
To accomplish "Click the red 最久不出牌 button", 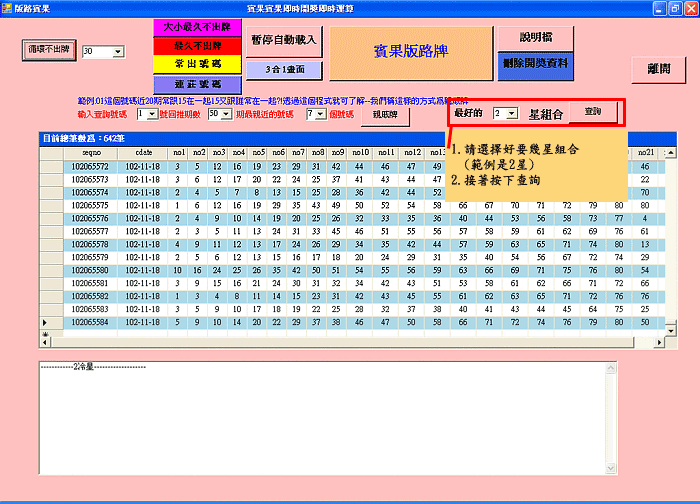I will (195, 45).
